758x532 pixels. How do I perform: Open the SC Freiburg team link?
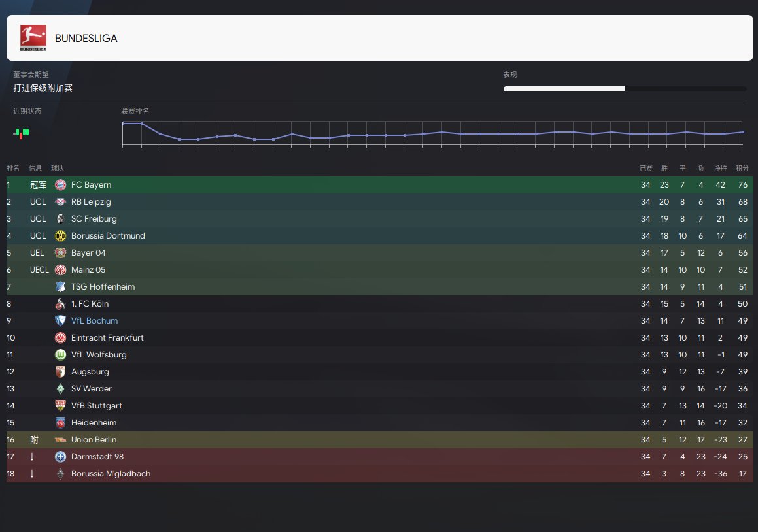pos(94,219)
